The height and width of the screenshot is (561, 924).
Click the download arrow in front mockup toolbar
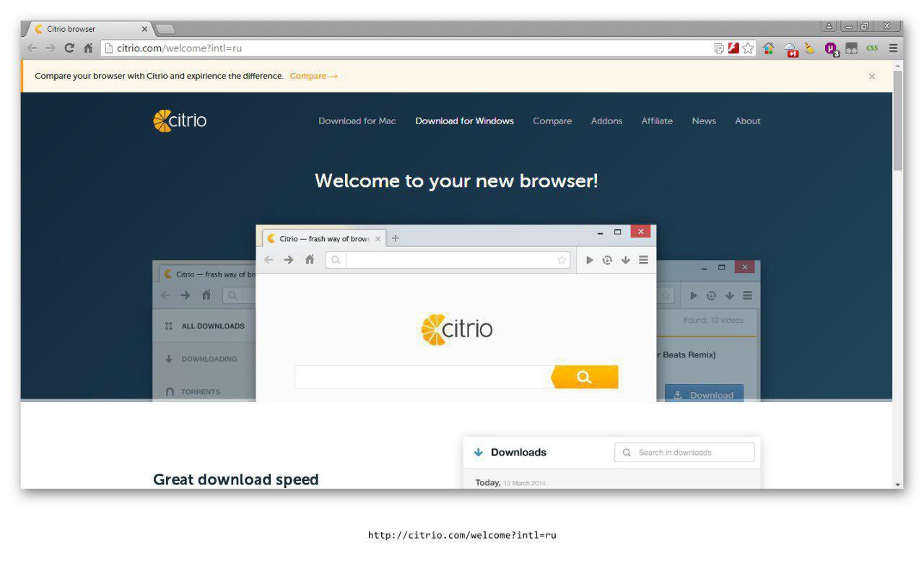pos(625,260)
